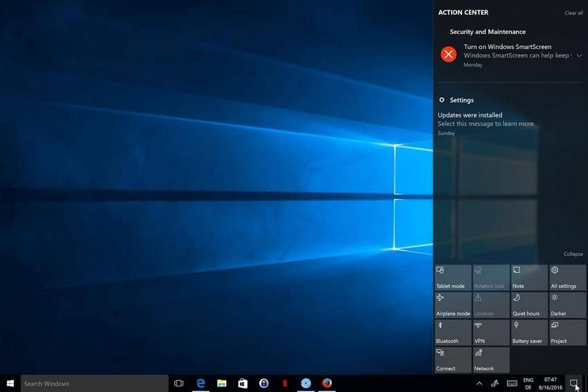Screen dimensions: 588x392
Task: Open All settings quick action tile
Action: pyautogui.click(x=567, y=277)
